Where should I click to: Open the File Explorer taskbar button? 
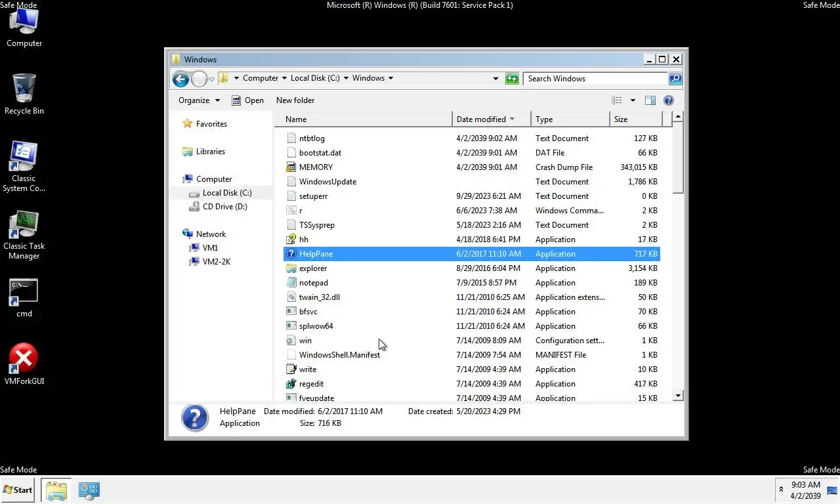[56, 490]
